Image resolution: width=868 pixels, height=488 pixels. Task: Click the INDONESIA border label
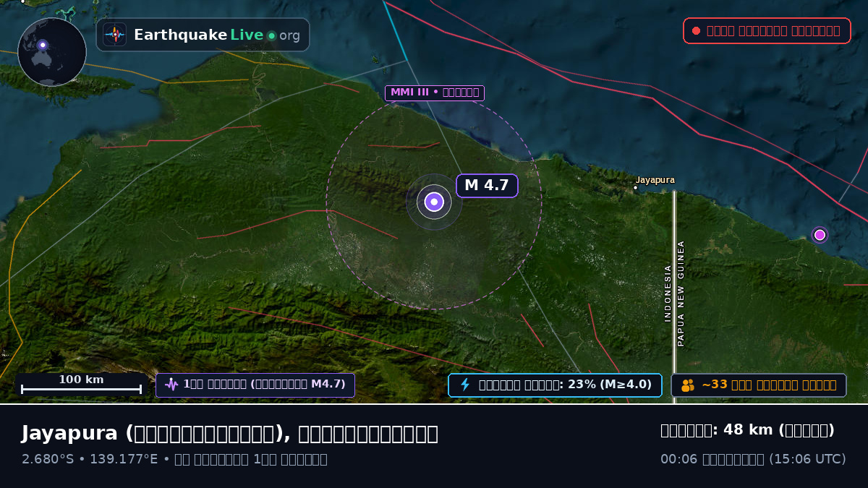click(668, 293)
